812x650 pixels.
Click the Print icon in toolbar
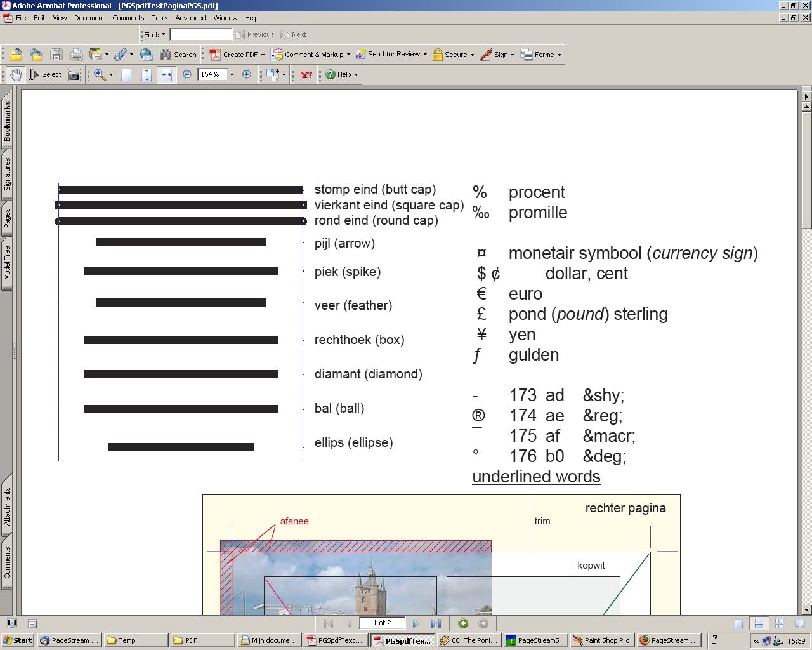pos(77,55)
